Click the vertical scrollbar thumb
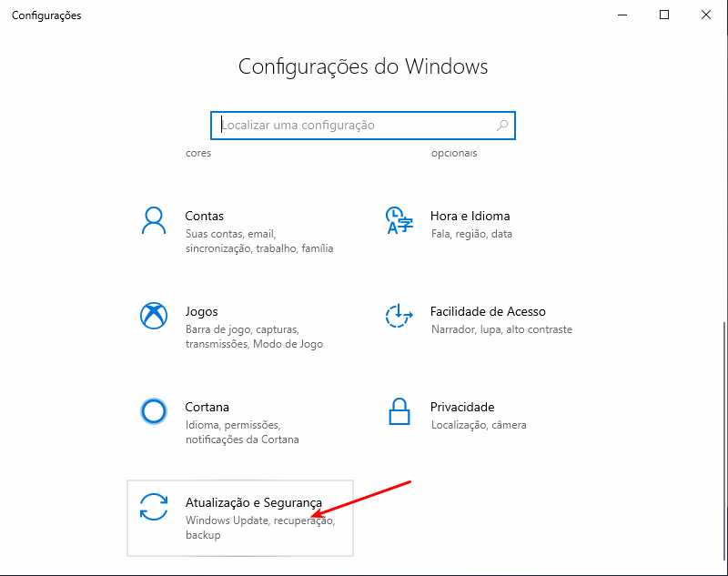 [724, 441]
